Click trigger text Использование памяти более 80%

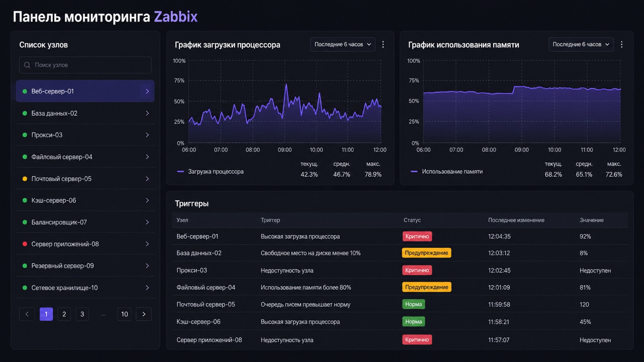[305, 287]
